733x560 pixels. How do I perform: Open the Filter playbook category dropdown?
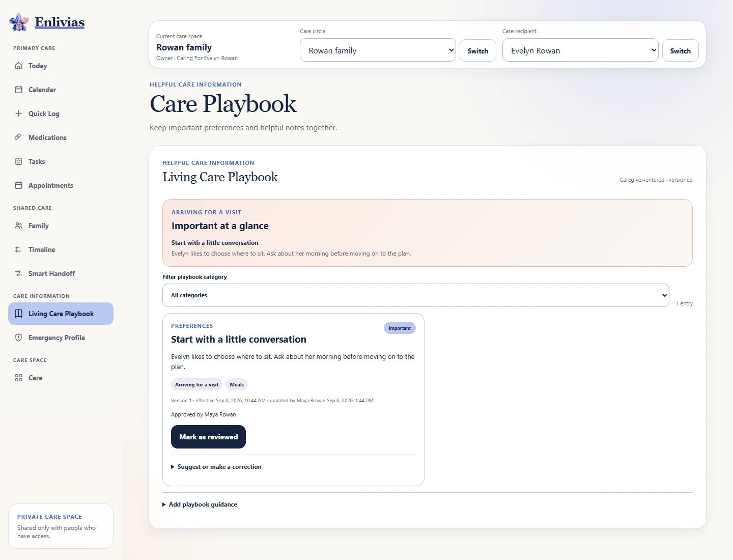(415, 295)
